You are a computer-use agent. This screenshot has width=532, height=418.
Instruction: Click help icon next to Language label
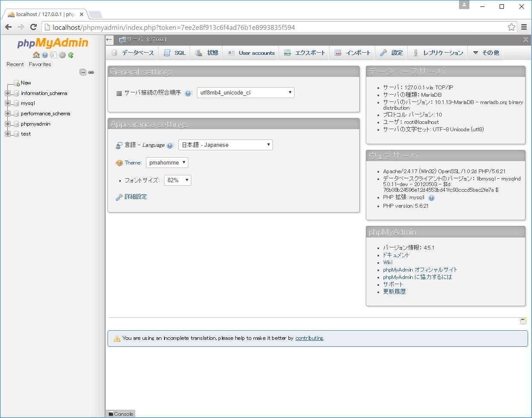(170, 146)
